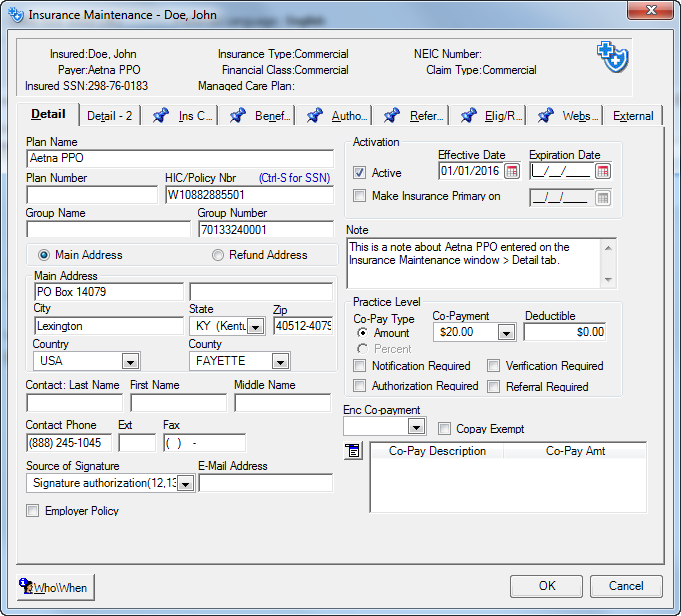Enable Copay Exempt checkbox

point(445,429)
